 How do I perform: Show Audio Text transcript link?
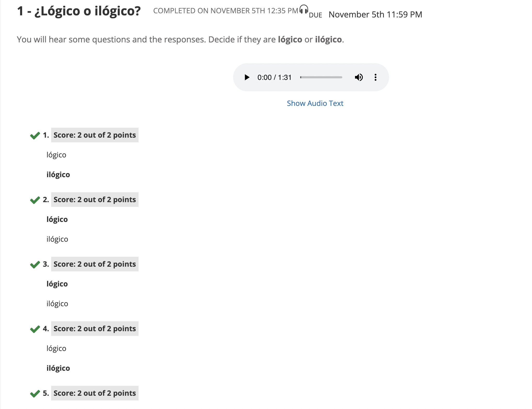coord(315,103)
